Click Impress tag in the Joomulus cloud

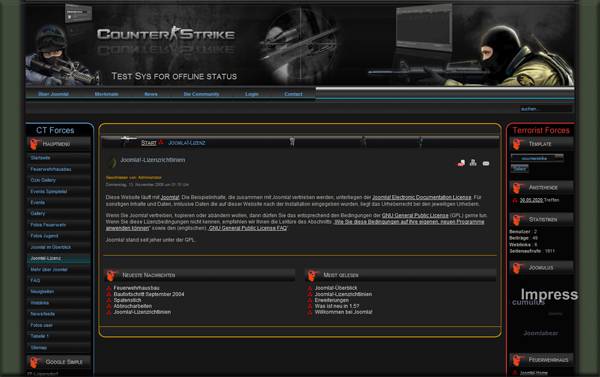pos(549,294)
